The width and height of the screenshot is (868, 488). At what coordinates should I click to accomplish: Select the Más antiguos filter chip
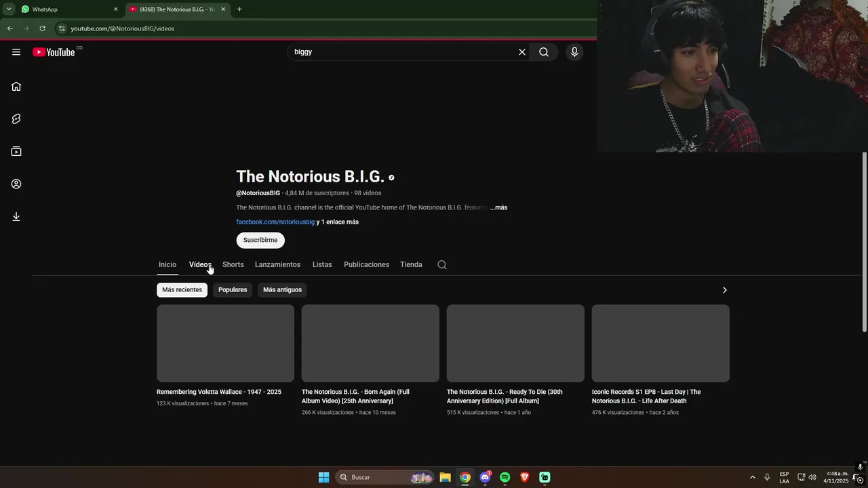tap(282, 290)
